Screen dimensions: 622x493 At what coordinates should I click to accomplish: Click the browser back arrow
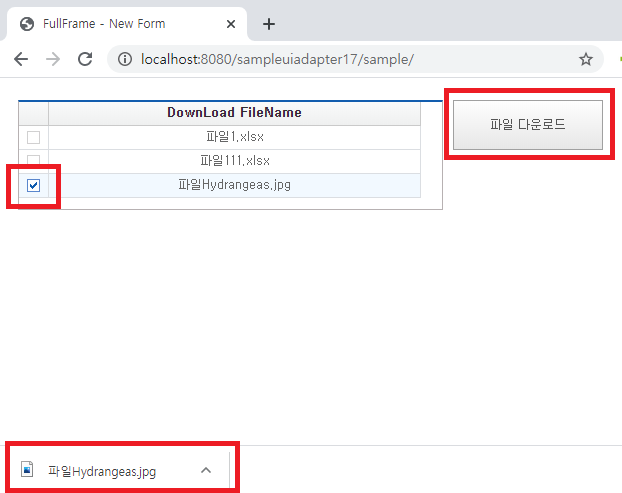[x=21, y=59]
